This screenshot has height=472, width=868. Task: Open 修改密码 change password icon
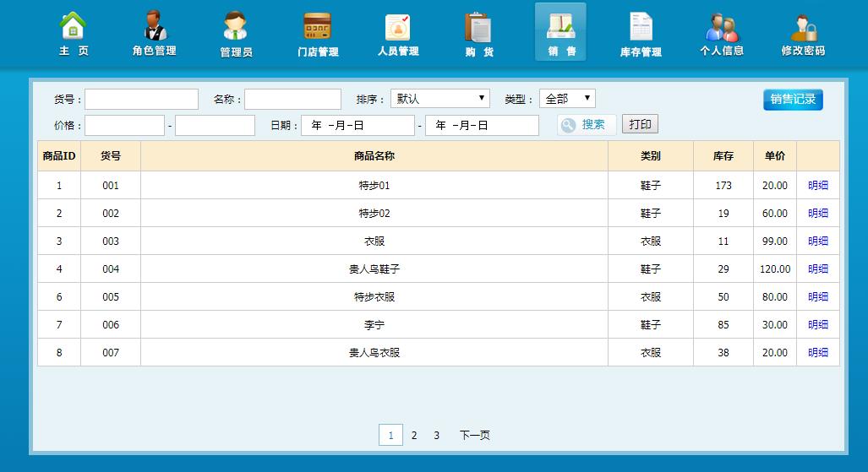803,33
